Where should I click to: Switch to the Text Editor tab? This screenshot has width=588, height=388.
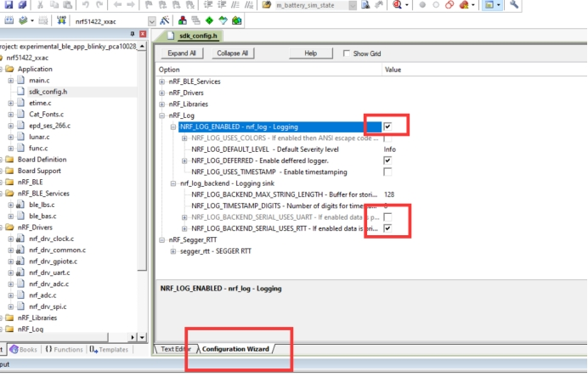(x=175, y=349)
